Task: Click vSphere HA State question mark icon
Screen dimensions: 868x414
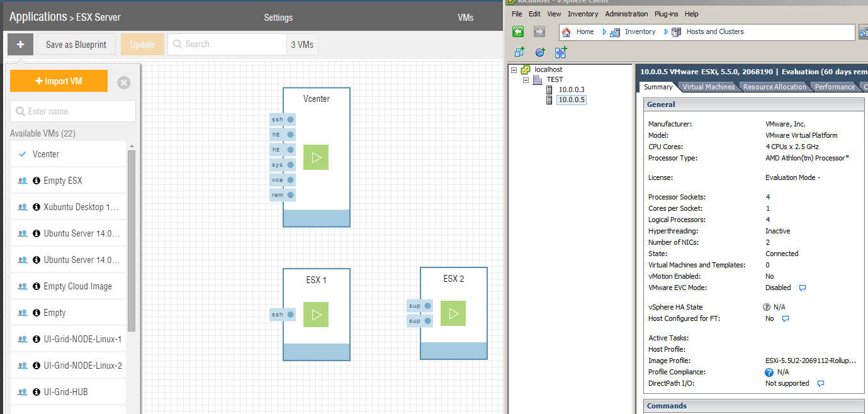Action: (x=767, y=307)
